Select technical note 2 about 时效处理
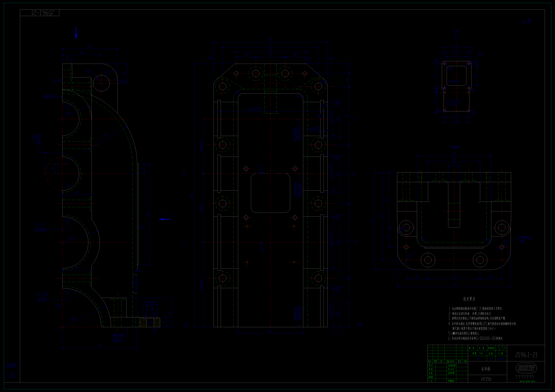Viewport: 555px width, 392px height. coord(470,314)
